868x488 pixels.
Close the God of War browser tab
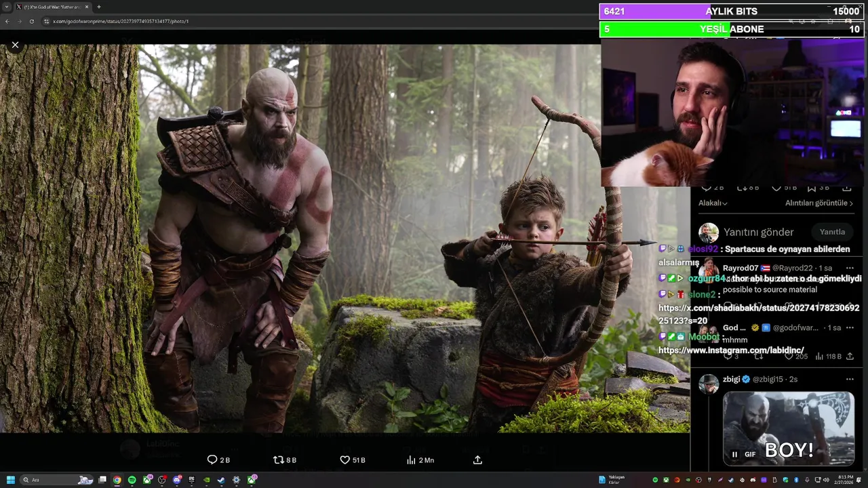tap(87, 7)
